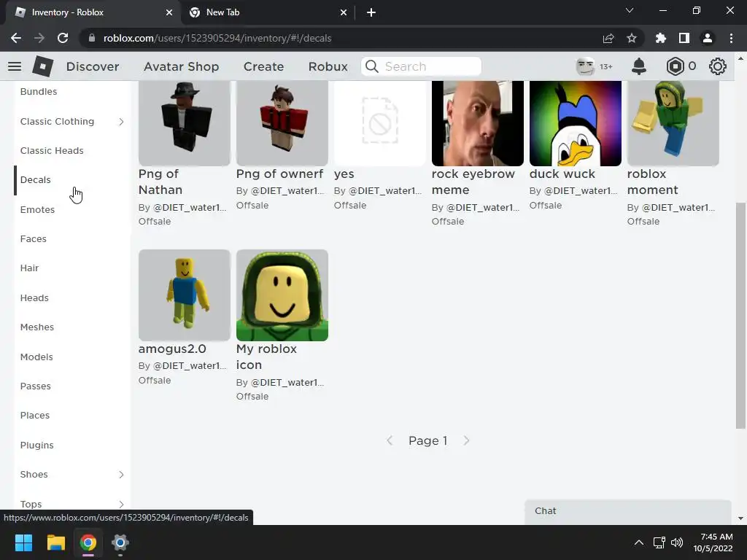Go back with browser back arrow

click(16, 38)
